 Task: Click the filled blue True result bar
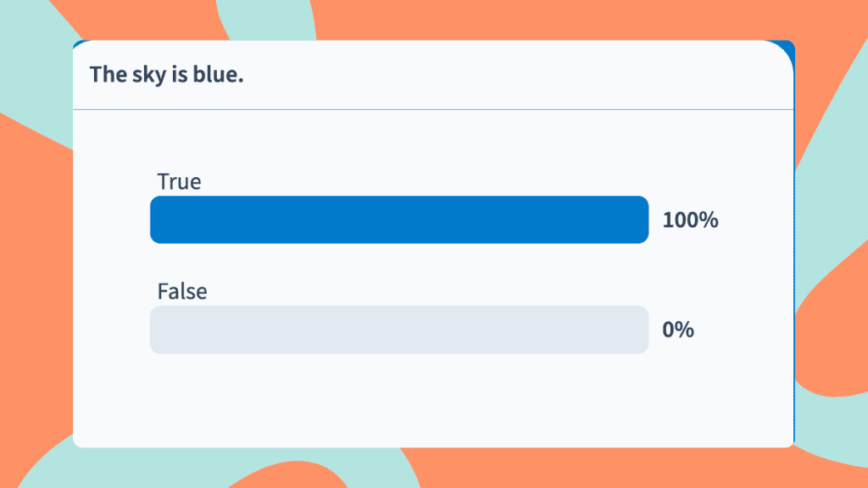point(398,219)
